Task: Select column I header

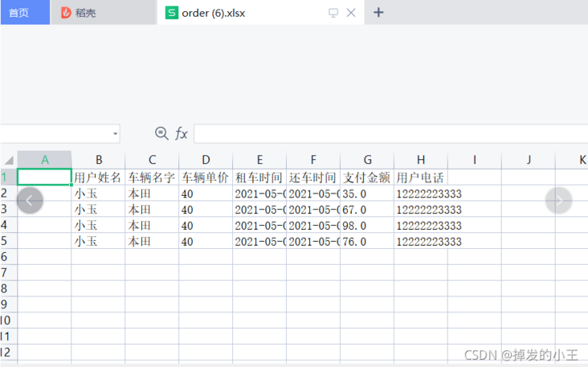Action: [475, 160]
